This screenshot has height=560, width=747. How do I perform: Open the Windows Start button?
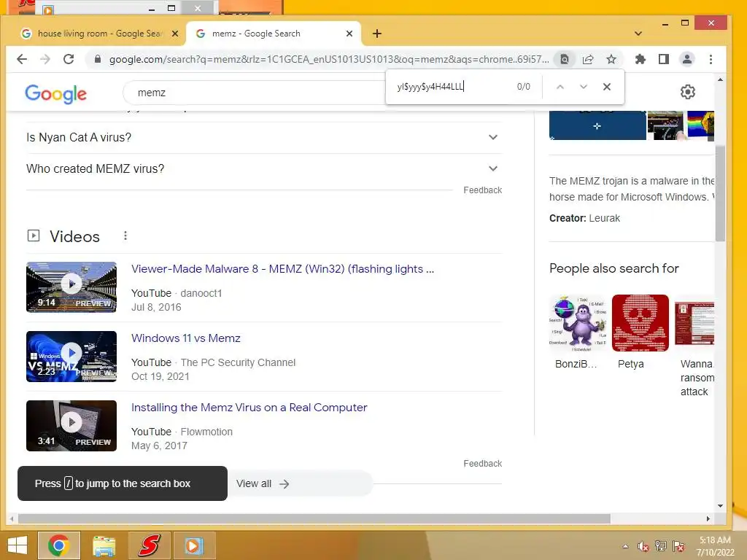pos(18,545)
